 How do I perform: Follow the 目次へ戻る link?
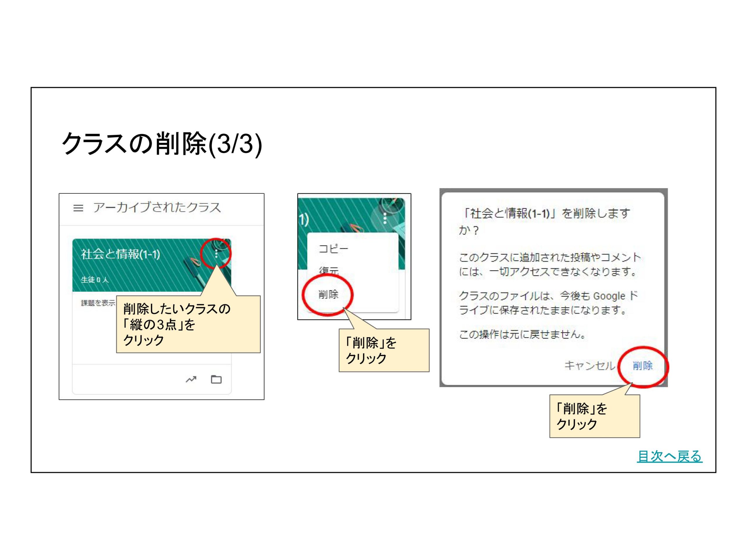click(x=669, y=456)
